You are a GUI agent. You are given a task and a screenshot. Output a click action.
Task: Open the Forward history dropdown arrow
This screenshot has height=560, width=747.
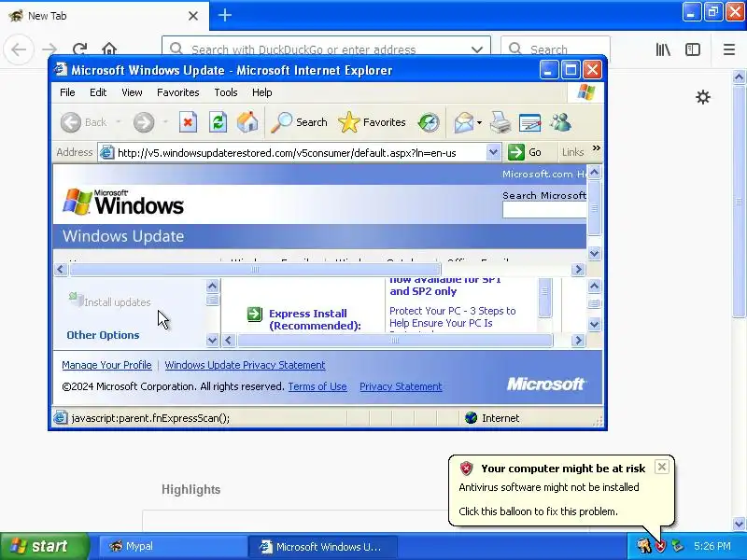pyautogui.click(x=165, y=122)
